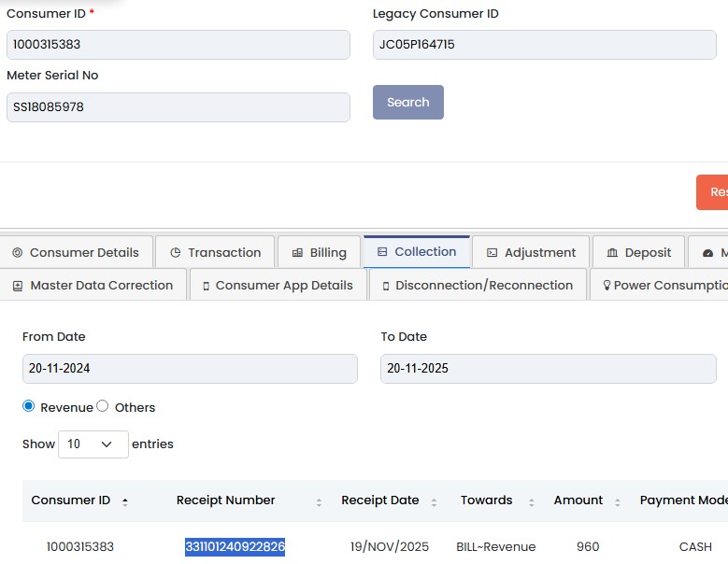Click the Search button

click(x=408, y=102)
